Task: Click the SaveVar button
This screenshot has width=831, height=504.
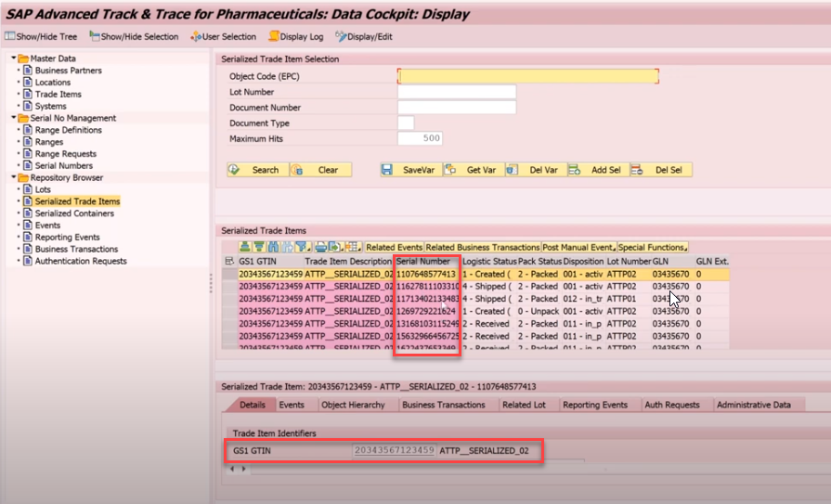Action: pyautogui.click(x=411, y=170)
